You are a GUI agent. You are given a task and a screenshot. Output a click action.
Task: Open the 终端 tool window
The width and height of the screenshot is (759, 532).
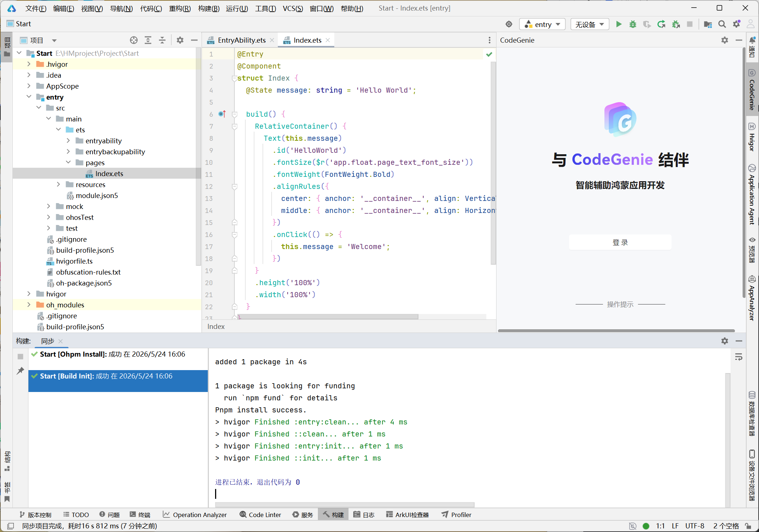pyautogui.click(x=140, y=514)
